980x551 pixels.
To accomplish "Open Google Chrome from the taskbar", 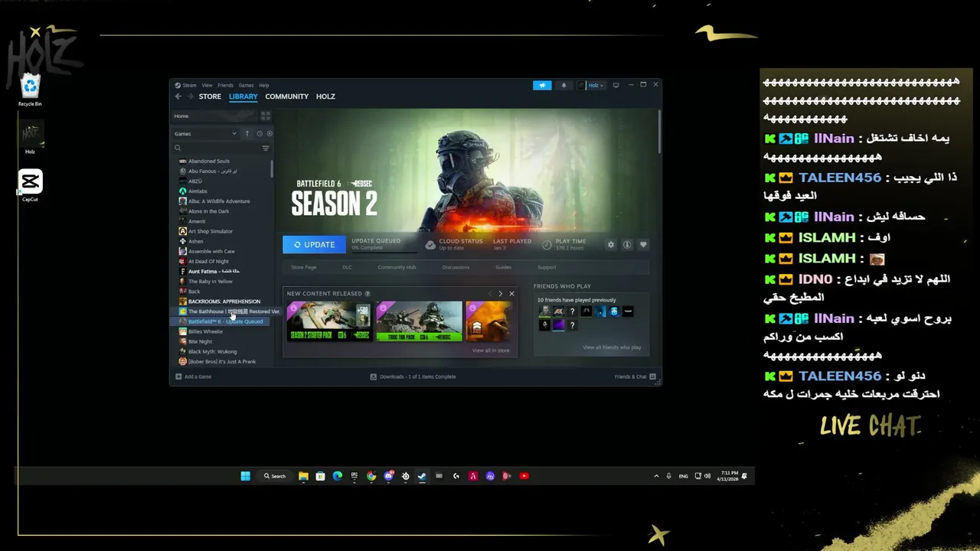I will click(x=371, y=476).
